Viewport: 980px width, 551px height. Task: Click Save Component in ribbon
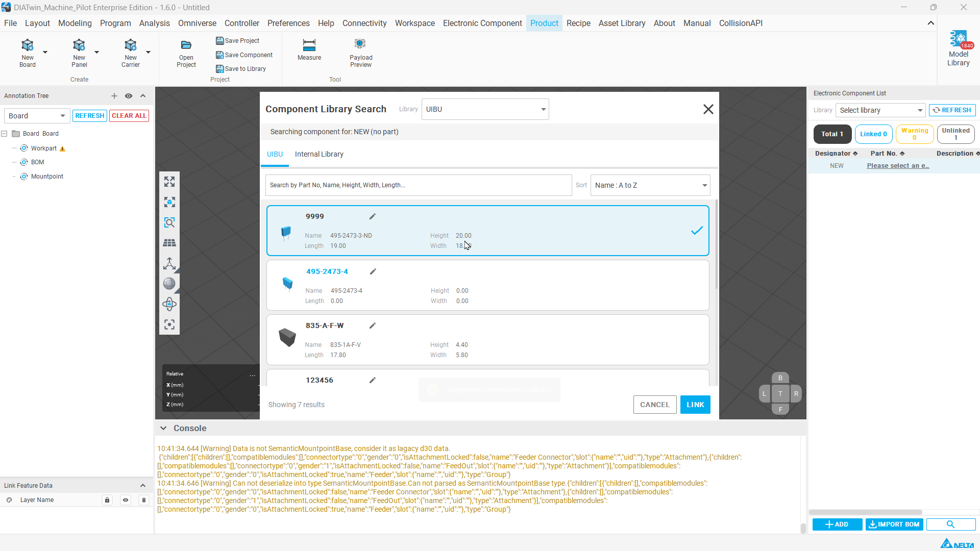click(244, 55)
